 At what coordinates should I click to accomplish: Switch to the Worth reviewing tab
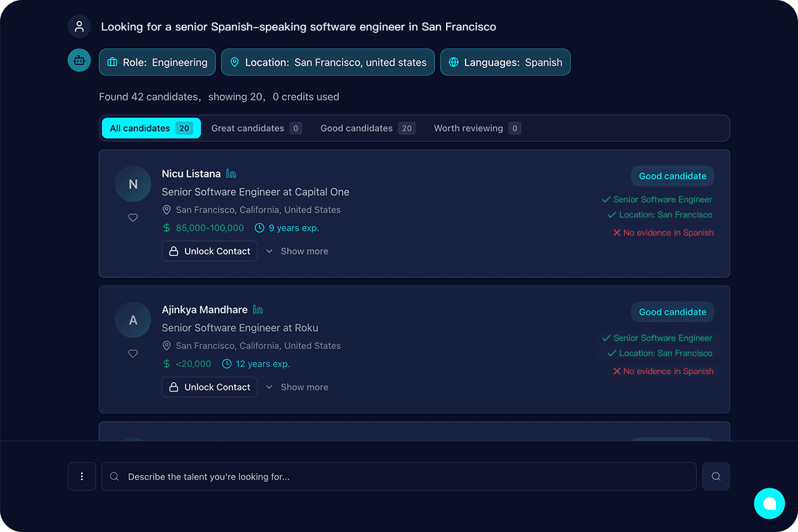[477, 128]
